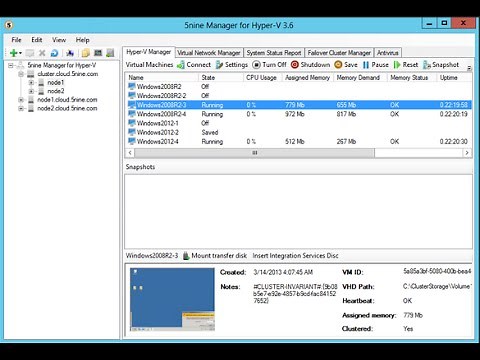
Task: Collapse the cluster.cloud.5nine.com node
Action: [x=21, y=74]
